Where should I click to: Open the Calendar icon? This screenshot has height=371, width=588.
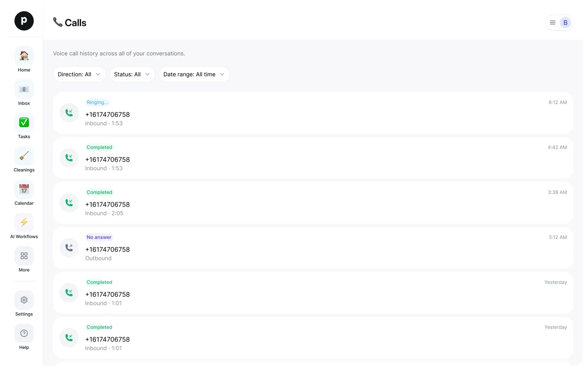[24, 189]
